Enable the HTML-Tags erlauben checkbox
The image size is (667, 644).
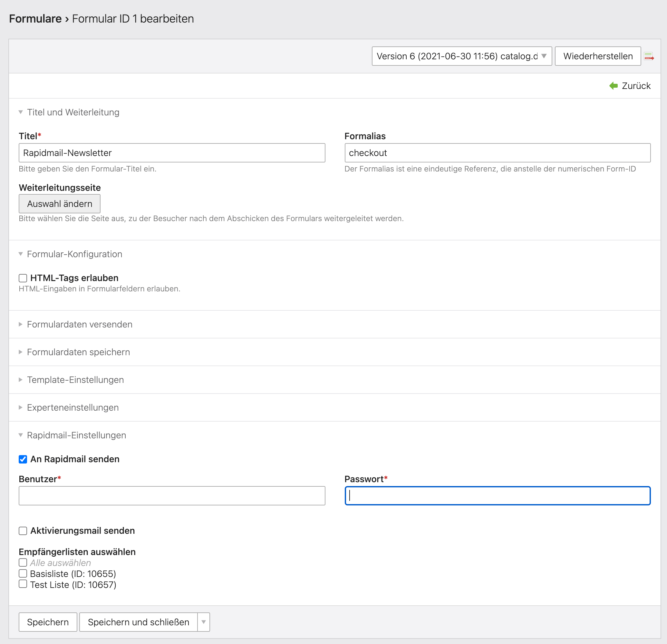coord(23,278)
